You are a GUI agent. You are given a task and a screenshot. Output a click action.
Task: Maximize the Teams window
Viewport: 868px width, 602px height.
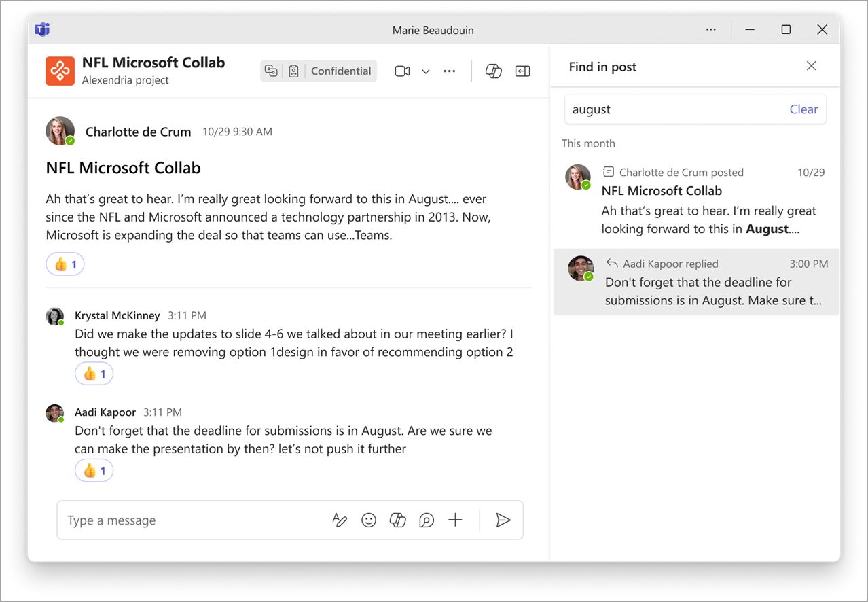[x=786, y=30]
